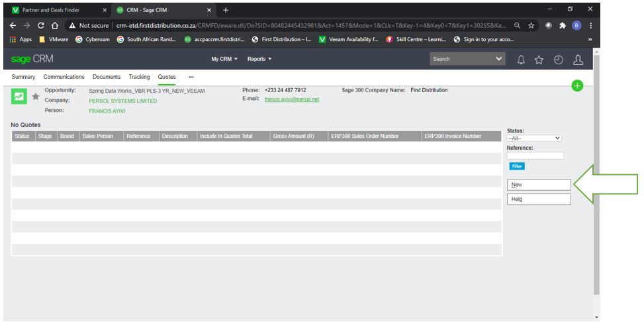Screen dimensions: 644x324
Task: Open the notifications bell icon
Action: [521, 60]
